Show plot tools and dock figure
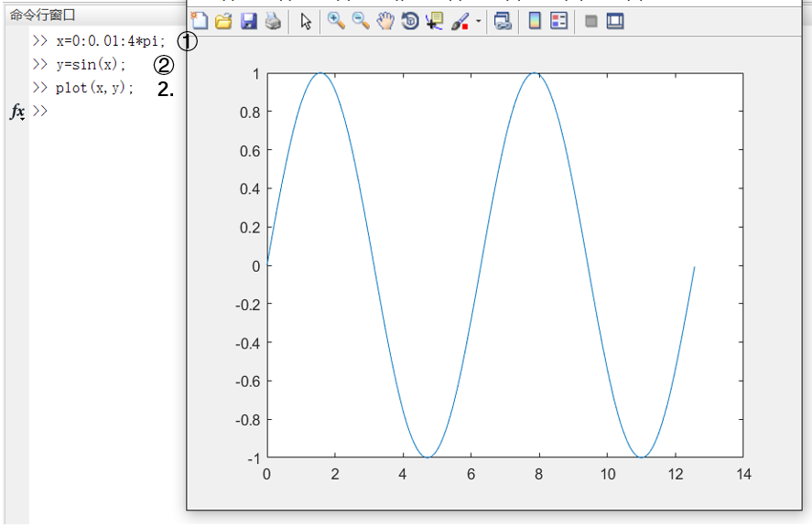This screenshot has width=812, height=527. point(614,21)
